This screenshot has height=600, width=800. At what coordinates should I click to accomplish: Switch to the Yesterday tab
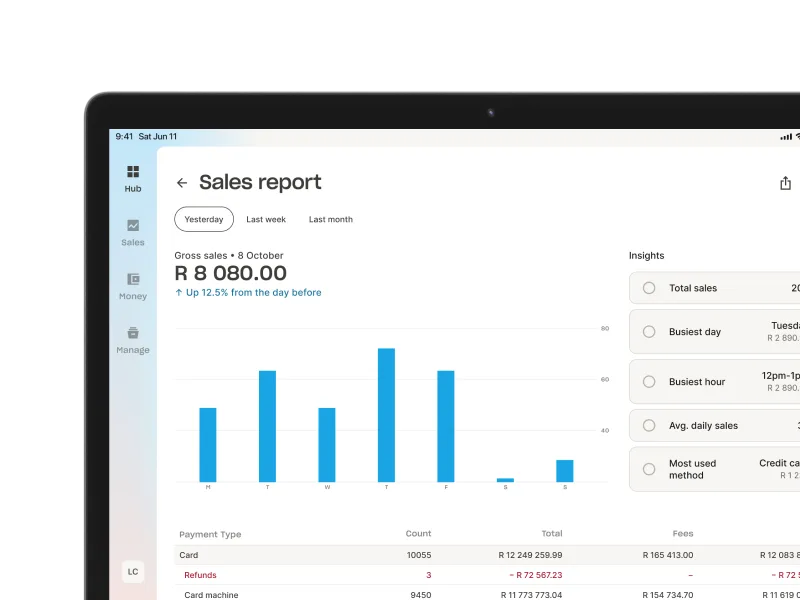(x=204, y=220)
